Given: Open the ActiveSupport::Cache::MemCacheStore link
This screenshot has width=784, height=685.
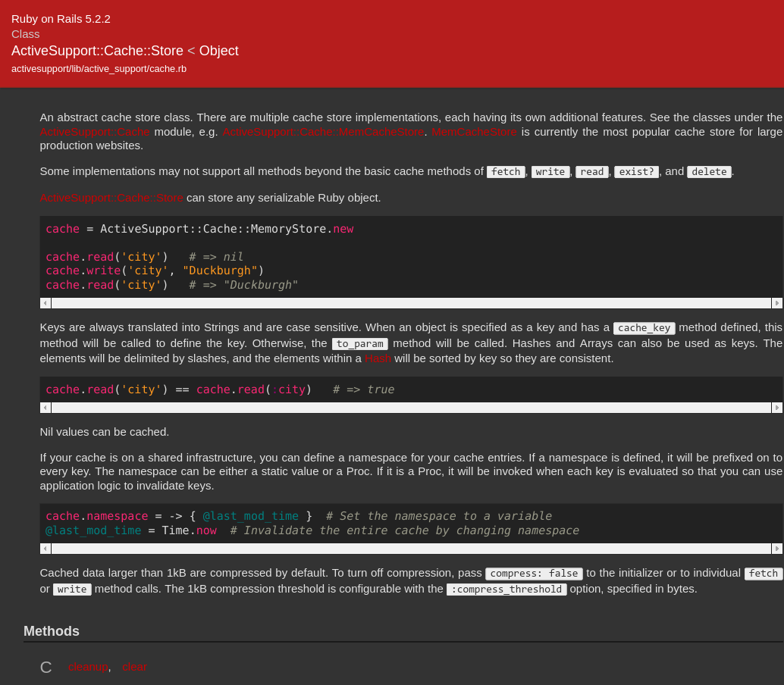Looking at the screenshot, I should (323, 132).
